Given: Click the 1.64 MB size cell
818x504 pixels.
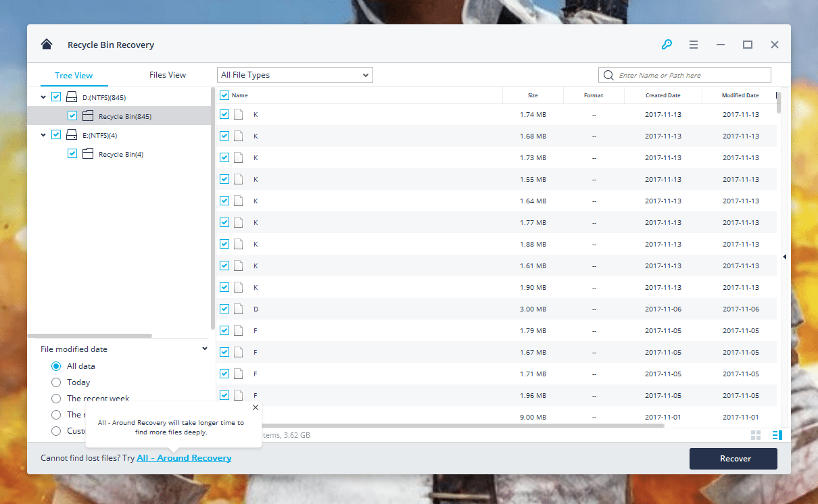Looking at the screenshot, I should [x=533, y=201].
